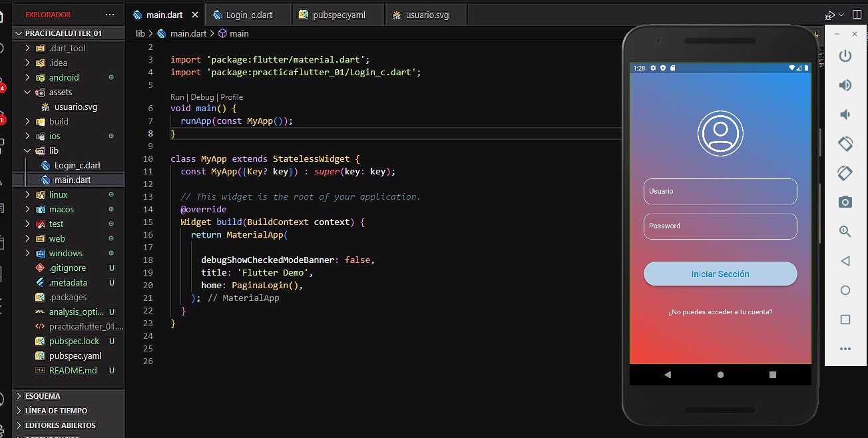This screenshot has width=868, height=438.
Task: Click the Debug code lens above main()
Action: [202, 97]
